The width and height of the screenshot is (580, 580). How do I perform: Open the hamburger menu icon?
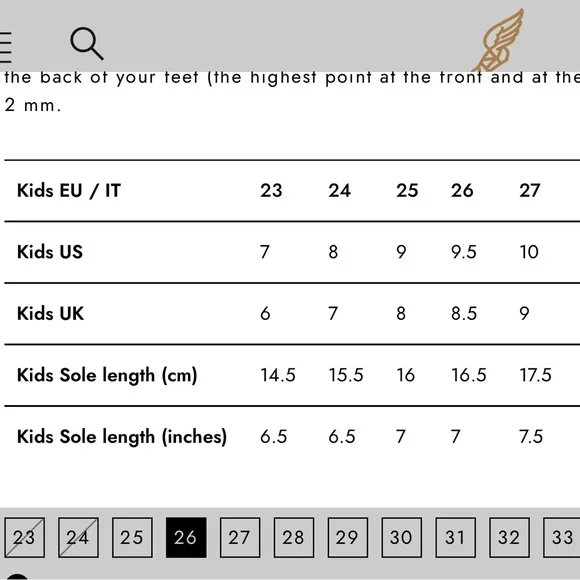(5, 47)
